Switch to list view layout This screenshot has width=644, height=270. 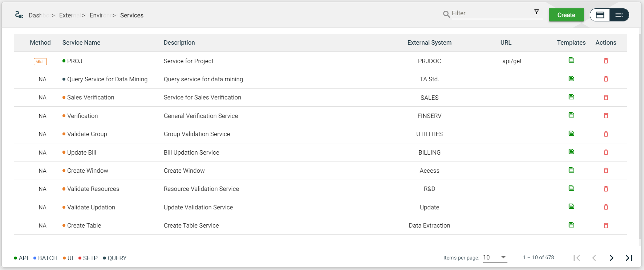[x=619, y=15]
